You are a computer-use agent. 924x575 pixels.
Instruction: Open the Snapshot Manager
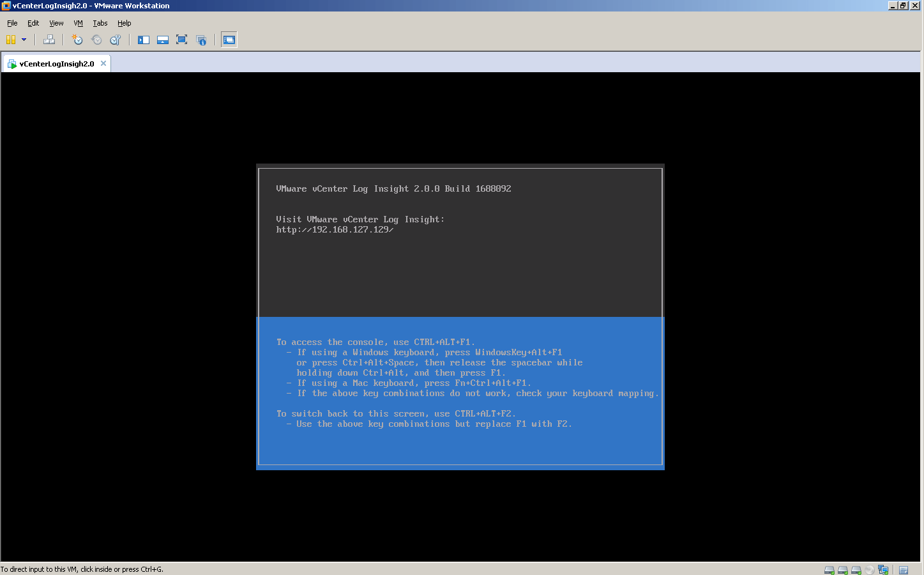(x=115, y=40)
